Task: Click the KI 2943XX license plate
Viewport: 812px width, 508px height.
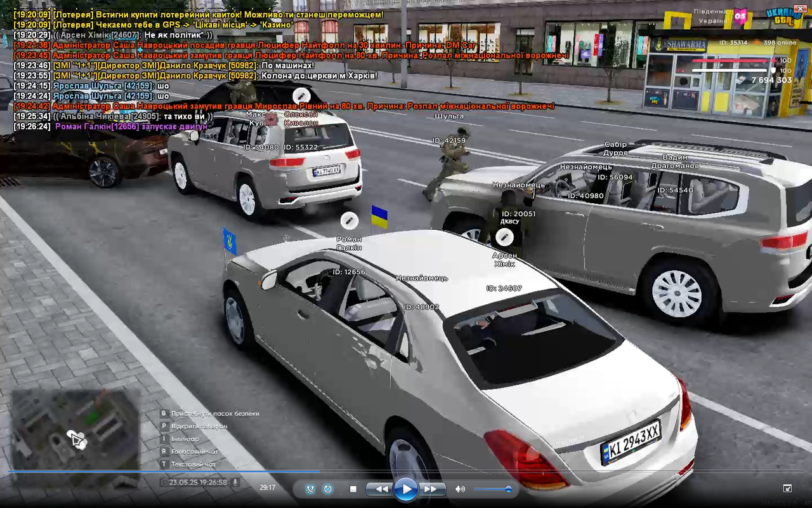Action: pyautogui.click(x=631, y=443)
